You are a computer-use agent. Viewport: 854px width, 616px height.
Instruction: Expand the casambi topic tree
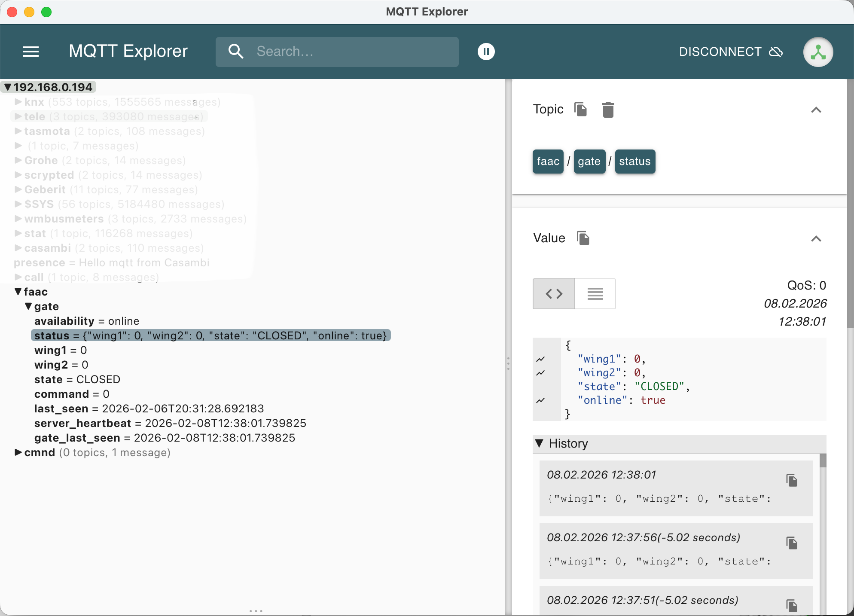18,248
